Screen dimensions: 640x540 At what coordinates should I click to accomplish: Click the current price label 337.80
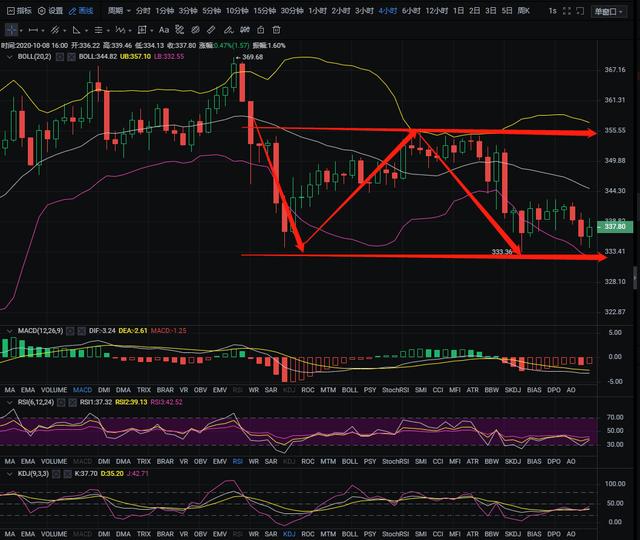tap(615, 227)
